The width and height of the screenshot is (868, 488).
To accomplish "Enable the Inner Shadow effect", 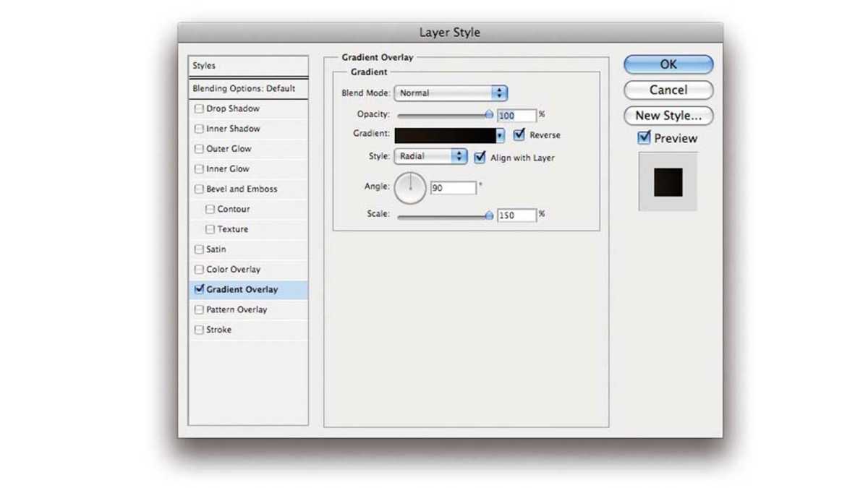I will [x=199, y=129].
